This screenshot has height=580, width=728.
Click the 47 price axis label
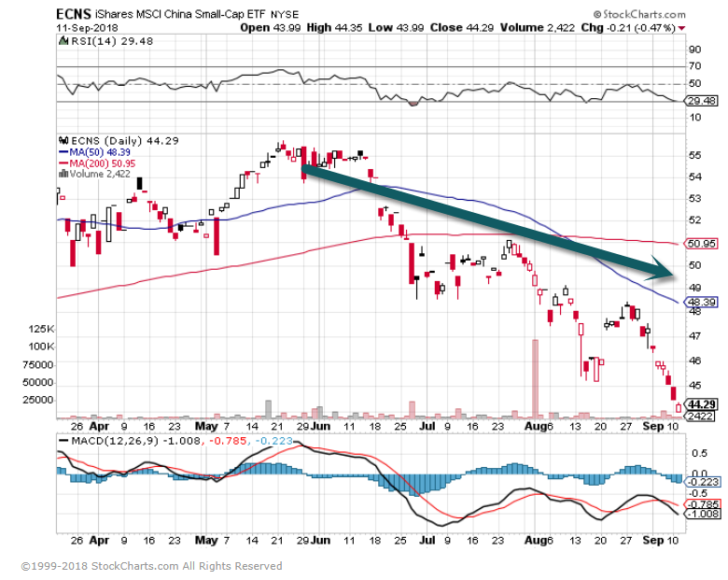[x=694, y=336]
